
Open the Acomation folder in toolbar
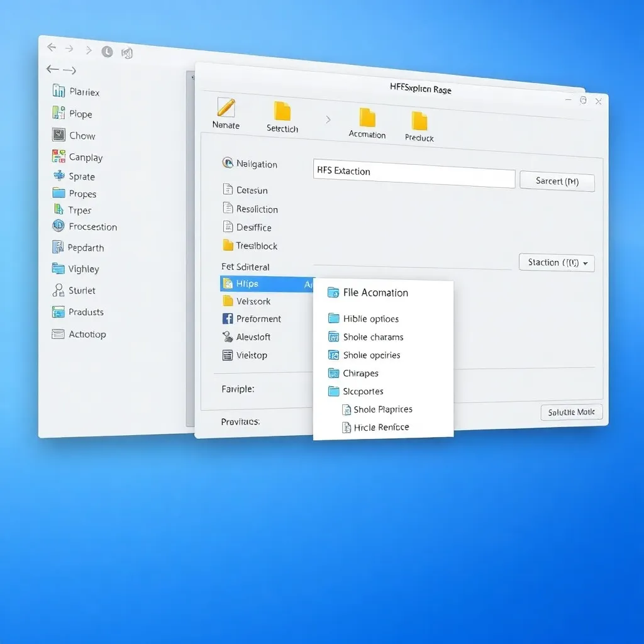click(367, 118)
